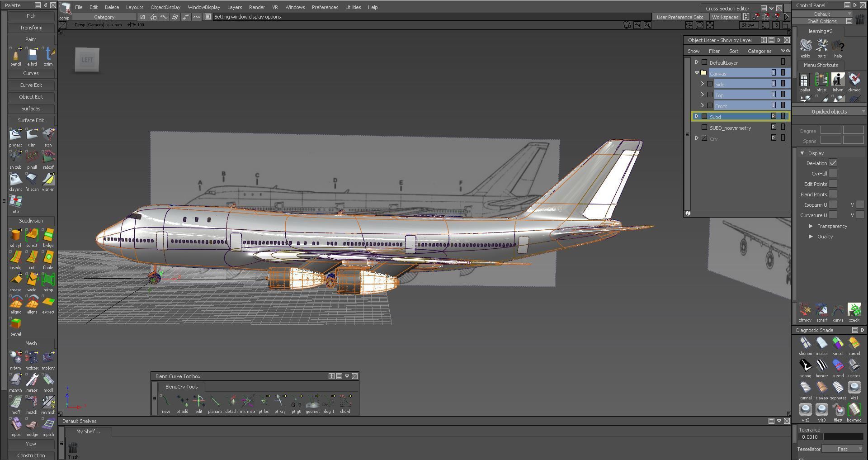Click the User Preference Sets button
The image size is (868, 460).
click(679, 17)
